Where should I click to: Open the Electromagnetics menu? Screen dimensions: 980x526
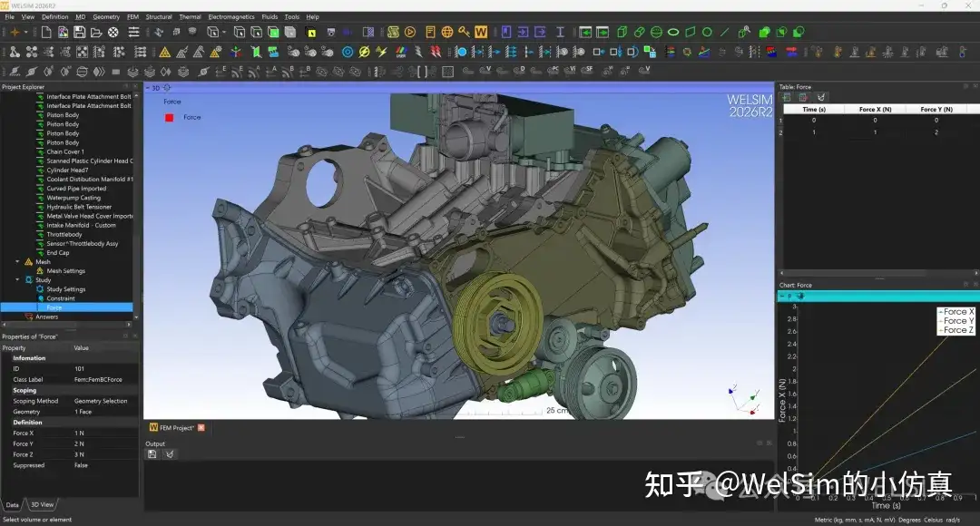tap(231, 17)
